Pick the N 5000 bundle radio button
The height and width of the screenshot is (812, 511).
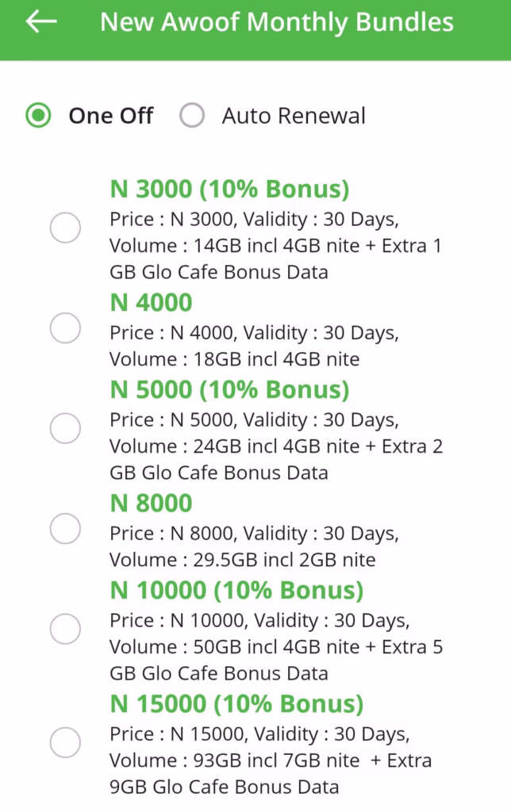pyautogui.click(x=65, y=428)
